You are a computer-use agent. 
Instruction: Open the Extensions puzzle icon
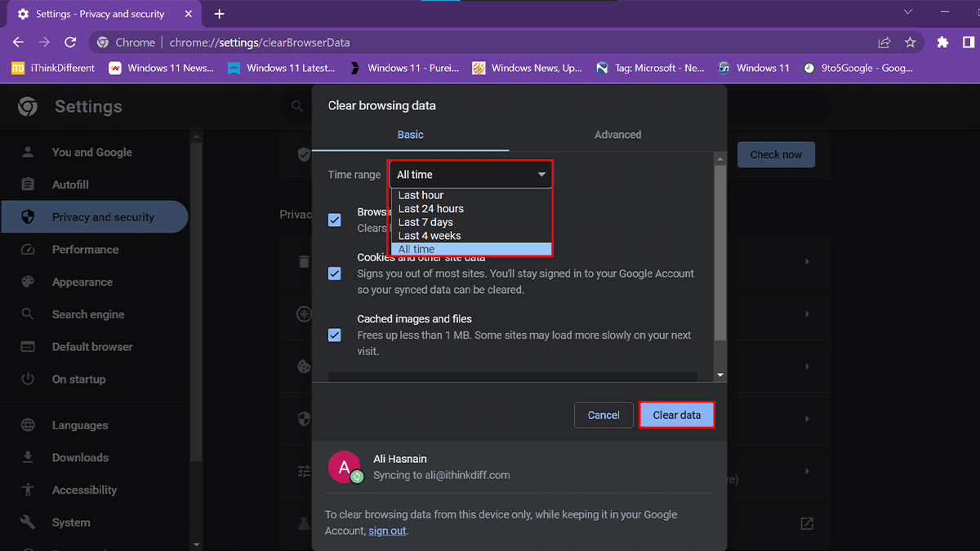[942, 42]
